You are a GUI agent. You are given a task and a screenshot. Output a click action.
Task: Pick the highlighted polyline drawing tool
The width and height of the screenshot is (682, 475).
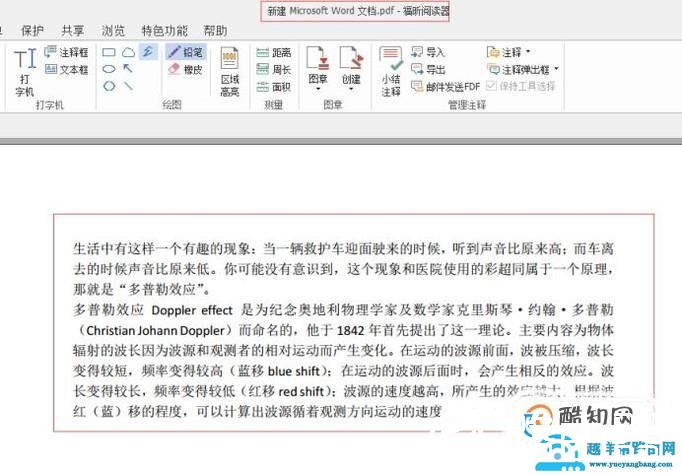pyautogui.click(x=148, y=52)
